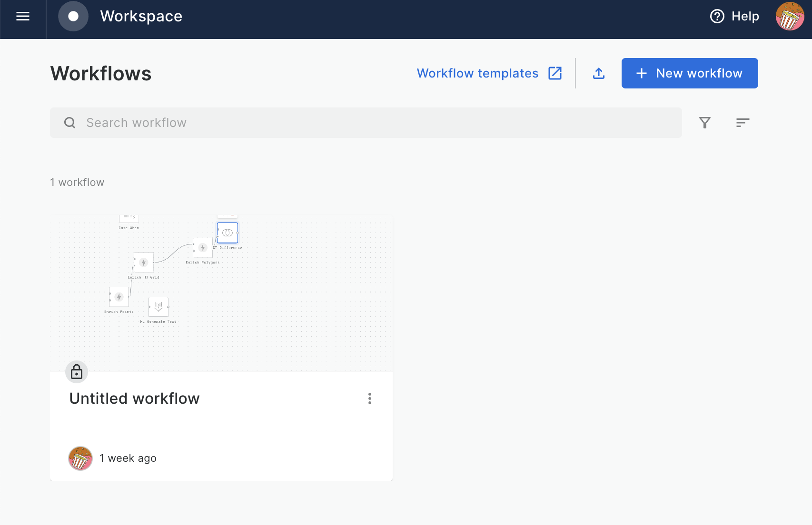Viewport: 812px width, 525px height.
Task: Click the Help label in header
Action: [745, 17]
